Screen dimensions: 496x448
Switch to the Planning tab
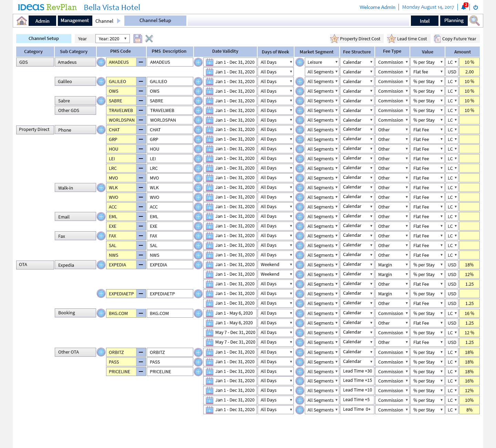454,21
